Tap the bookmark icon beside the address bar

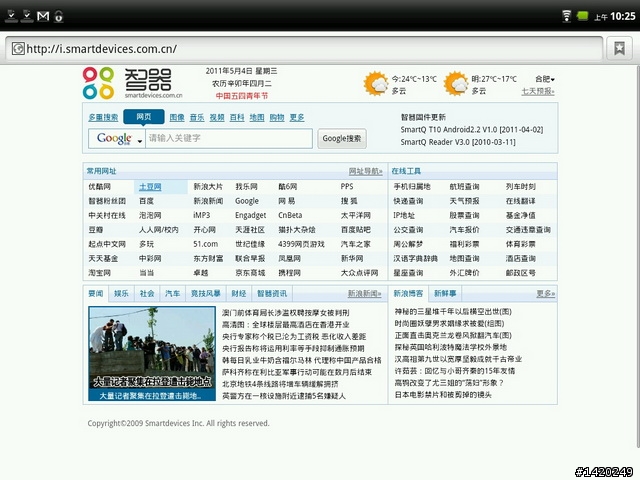[x=619, y=49]
